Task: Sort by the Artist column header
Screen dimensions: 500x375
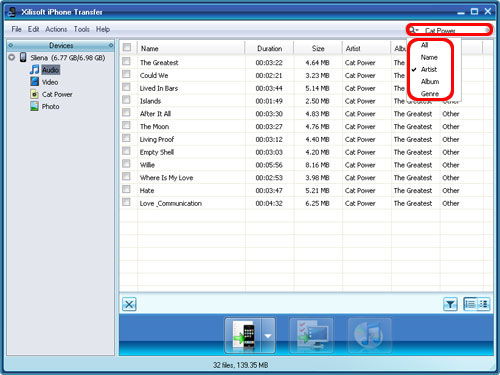Action: coord(367,48)
